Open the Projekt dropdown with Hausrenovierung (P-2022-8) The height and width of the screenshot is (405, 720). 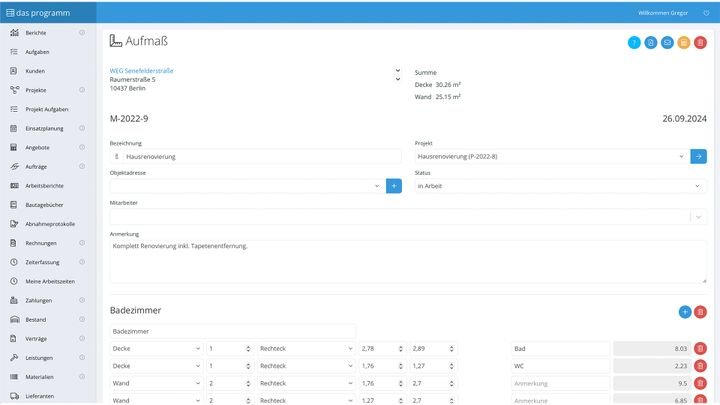pos(550,156)
